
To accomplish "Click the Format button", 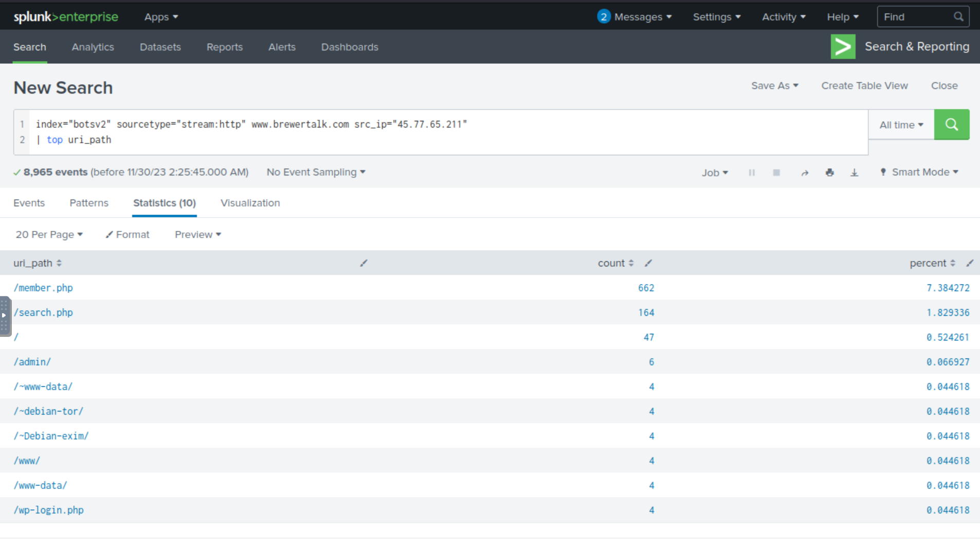I will [128, 235].
